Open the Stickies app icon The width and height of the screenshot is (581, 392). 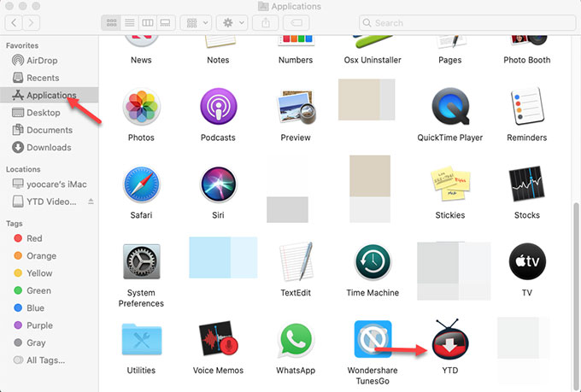click(x=450, y=184)
